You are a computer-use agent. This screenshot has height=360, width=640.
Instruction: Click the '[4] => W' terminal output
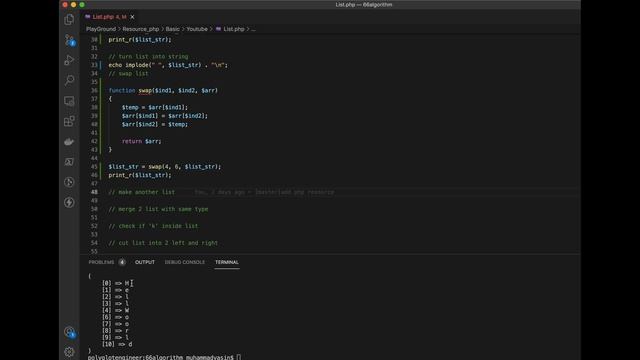point(116,310)
